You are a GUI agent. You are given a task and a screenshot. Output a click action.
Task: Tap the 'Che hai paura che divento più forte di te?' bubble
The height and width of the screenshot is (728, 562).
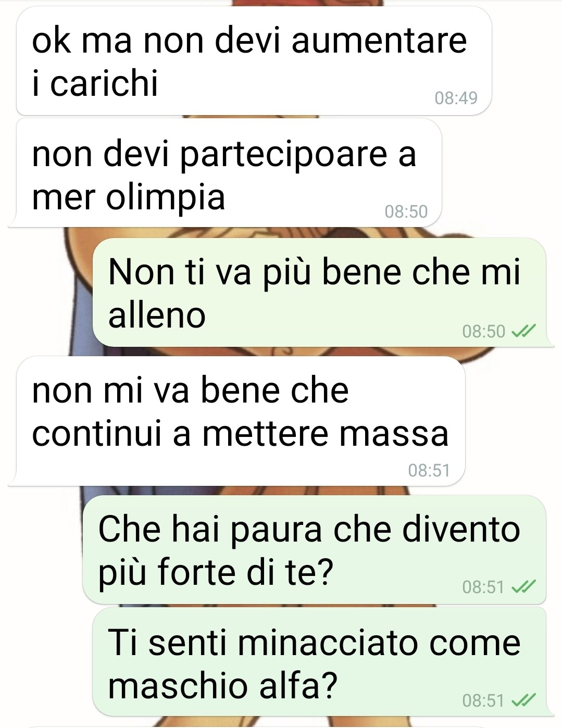(315, 550)
